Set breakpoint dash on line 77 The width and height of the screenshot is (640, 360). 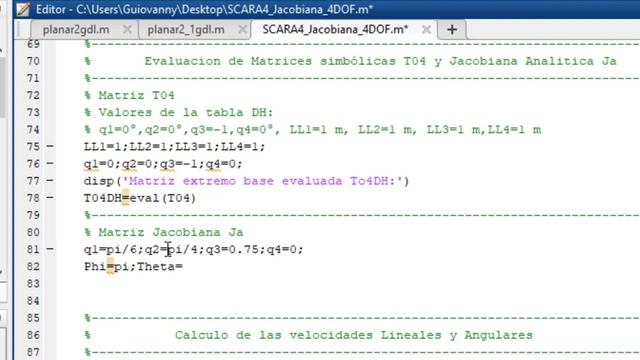[50, 180]
